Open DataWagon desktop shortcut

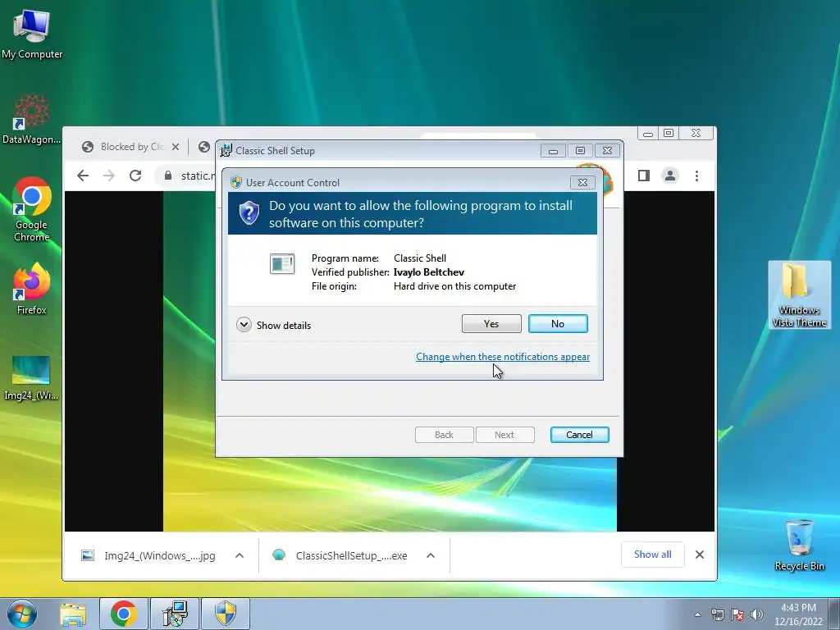[x=32, y=120]
